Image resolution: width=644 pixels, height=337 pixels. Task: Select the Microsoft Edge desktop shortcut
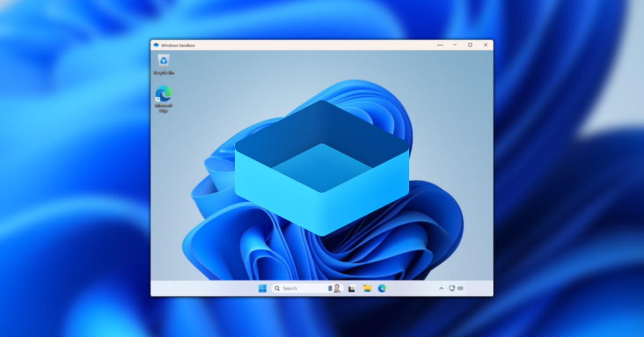[x=164, y=99]
